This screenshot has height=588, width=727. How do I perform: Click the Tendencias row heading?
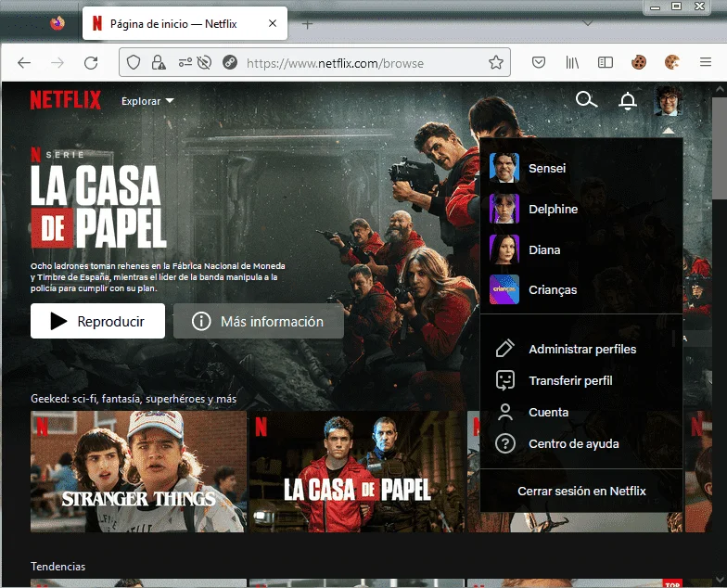[57, 566]
